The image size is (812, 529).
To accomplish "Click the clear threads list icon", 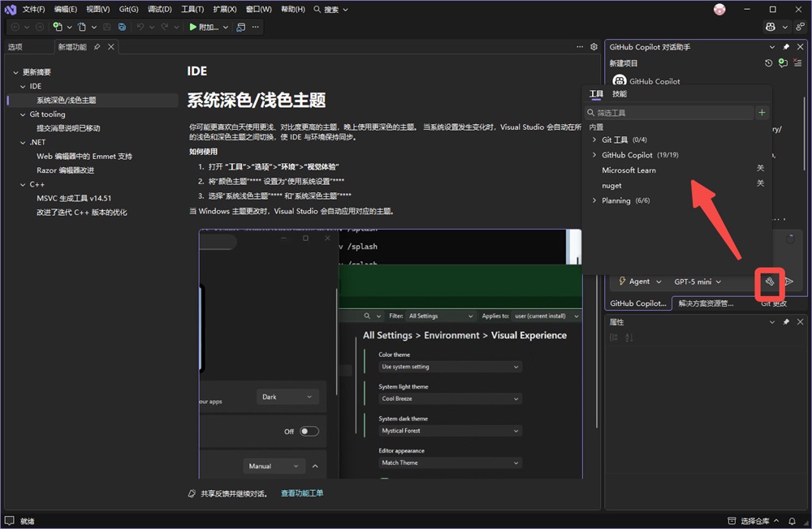I will pyautogui.click(x=797, y=63).
